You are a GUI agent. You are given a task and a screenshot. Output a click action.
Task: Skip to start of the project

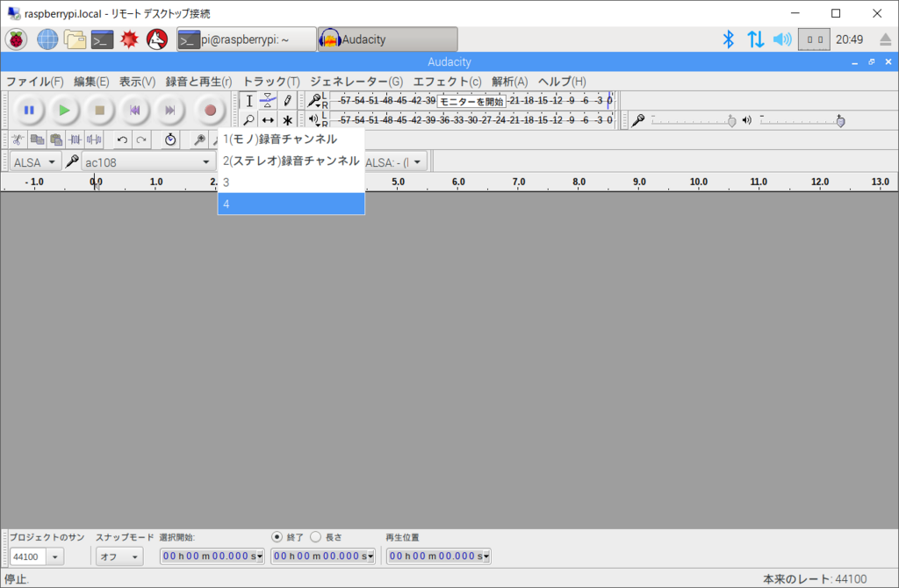tap(134, 110)
